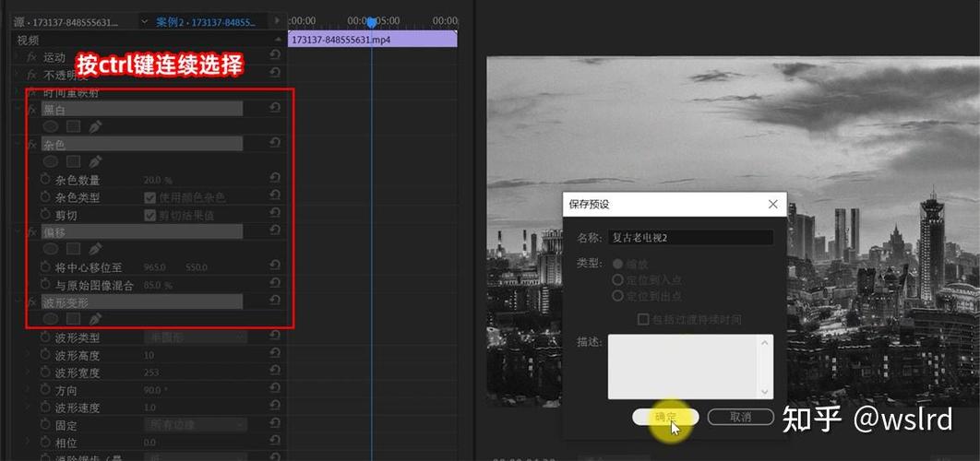
Task: Reset the 剪切 parameter
Action: (275, 214)
